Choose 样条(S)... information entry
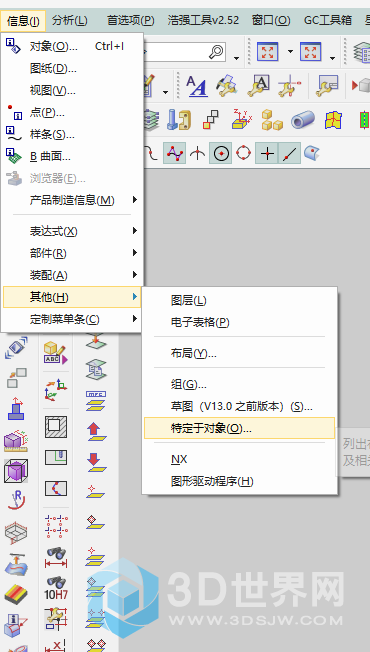370x652 pixels. (x=72, y=134)
